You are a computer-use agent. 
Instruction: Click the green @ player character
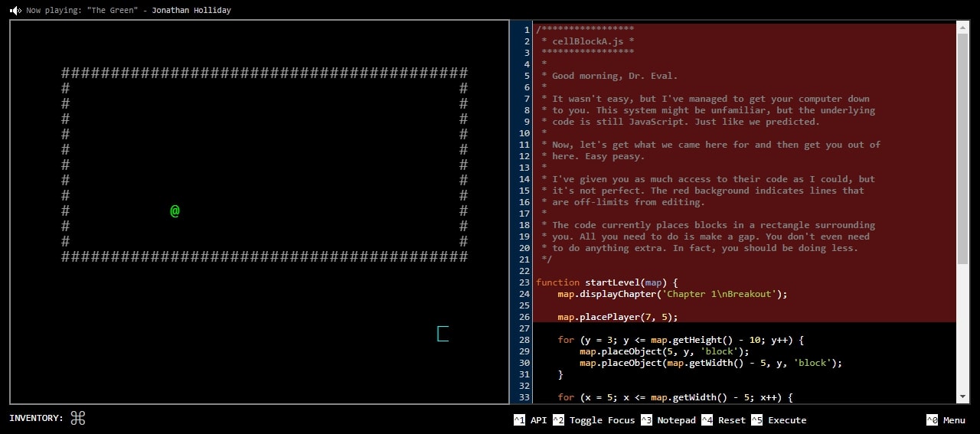[x=175, y=210]
